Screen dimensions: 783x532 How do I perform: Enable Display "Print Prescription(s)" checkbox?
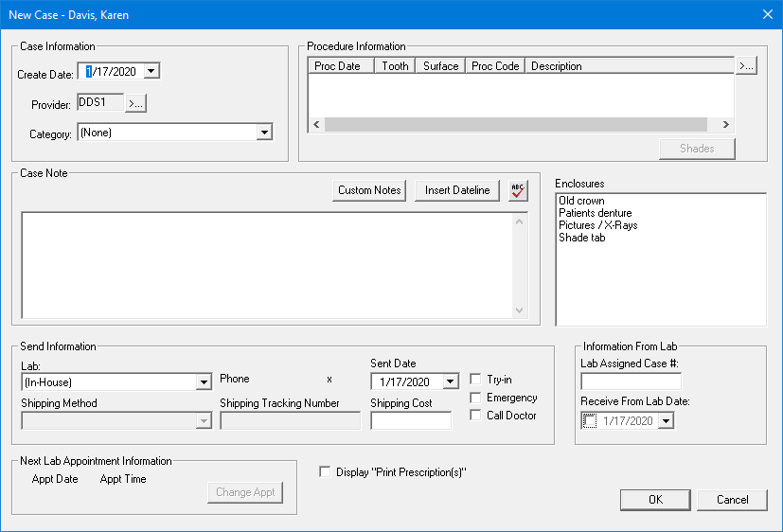(326, 472)
